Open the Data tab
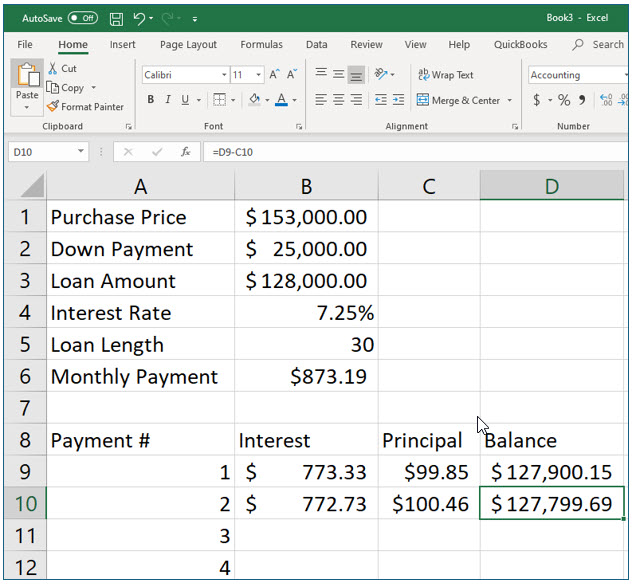Image resolution: width=632 pixels, height=584 pixels. click(x=316, y=44)
